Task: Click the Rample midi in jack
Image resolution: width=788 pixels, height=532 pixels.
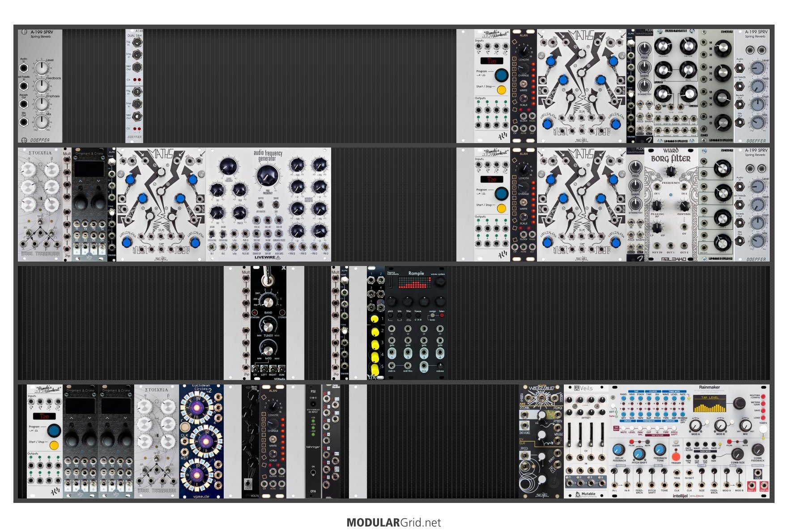Action: 392,366
